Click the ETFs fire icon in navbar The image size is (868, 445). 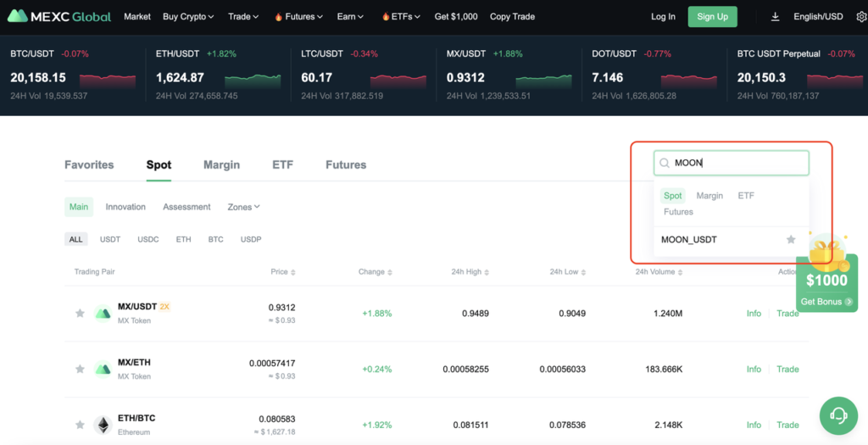[x=386, y=17]
